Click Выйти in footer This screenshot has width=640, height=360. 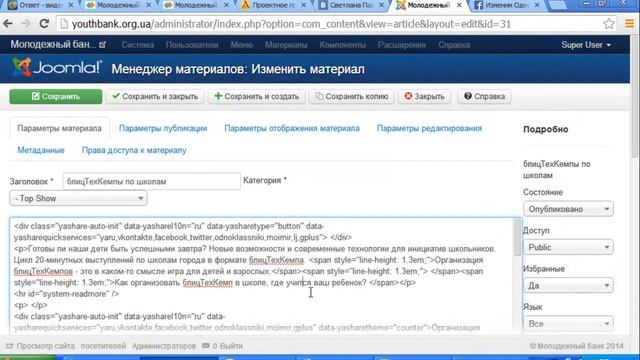coord(232,346)
